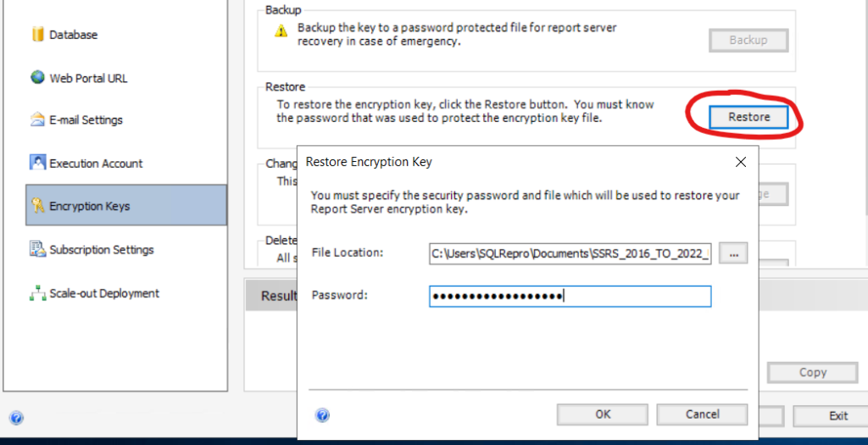Click the Encryption Keys key icon
The height and width of the screenshot is (445, 868).
pyautogui.click(x=37, y=206)
